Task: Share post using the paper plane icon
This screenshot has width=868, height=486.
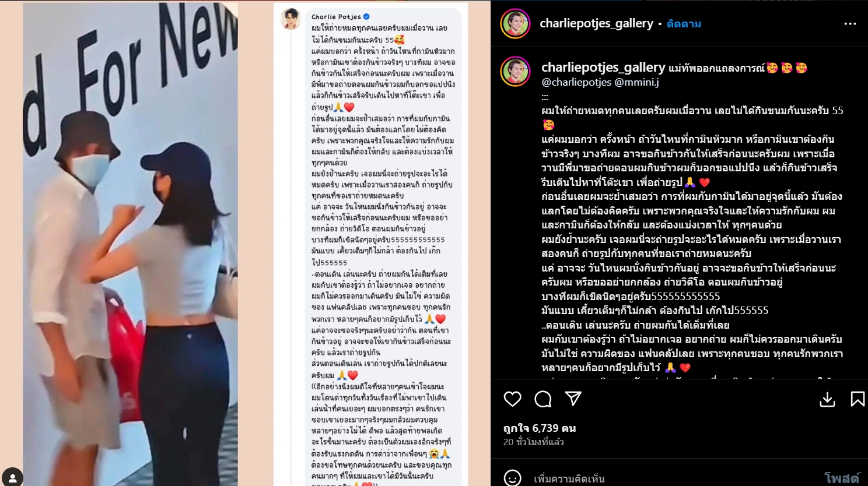Action: click(573, 399)
